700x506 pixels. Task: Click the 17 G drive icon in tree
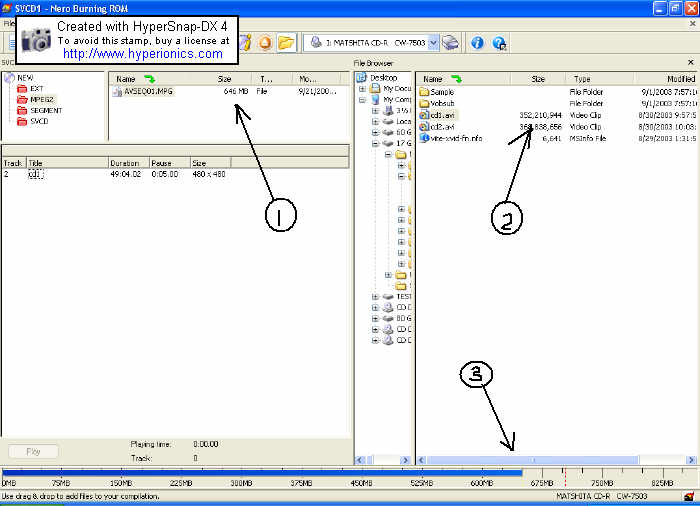(388, 143)
